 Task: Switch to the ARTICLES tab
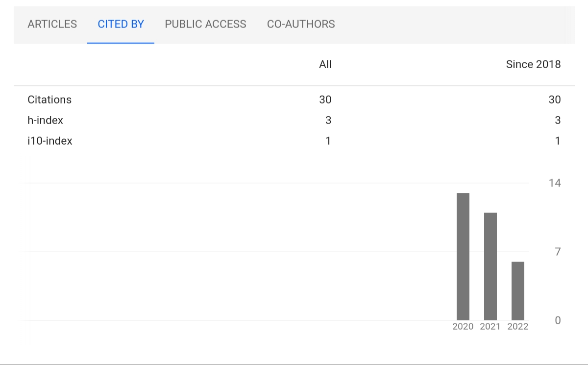(x=52, y=24)
